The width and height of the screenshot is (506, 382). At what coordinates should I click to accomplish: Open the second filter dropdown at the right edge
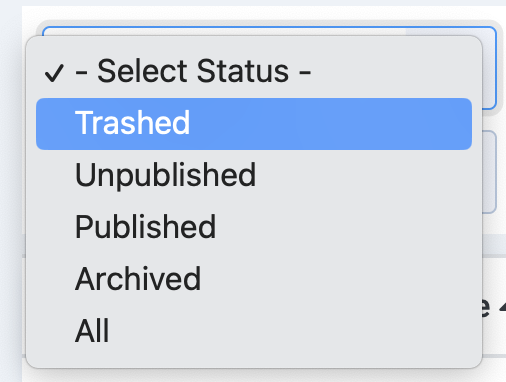tap(489, 172)
